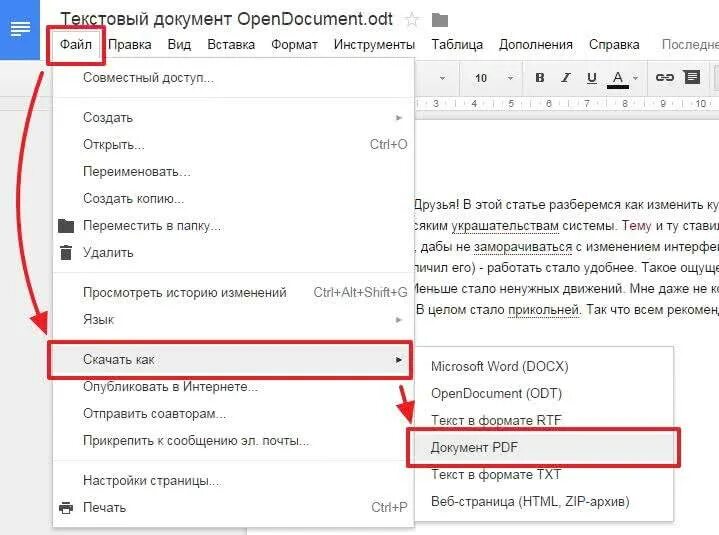719x535 pixels.
Task: Open the Дополнения menu
Action: [536, 44]
